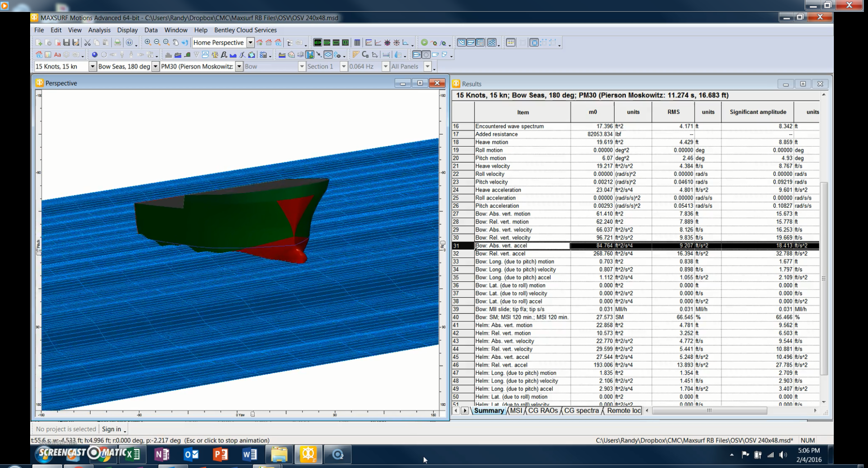Expand the Sign in dropdown arrow

125,430
